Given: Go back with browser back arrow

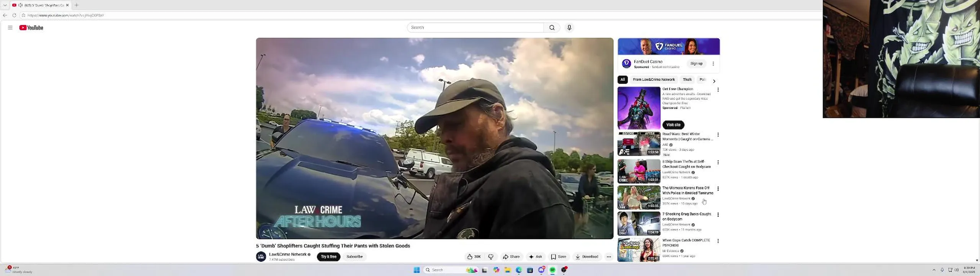Looking at the screenshot, I should click(5, 15).
